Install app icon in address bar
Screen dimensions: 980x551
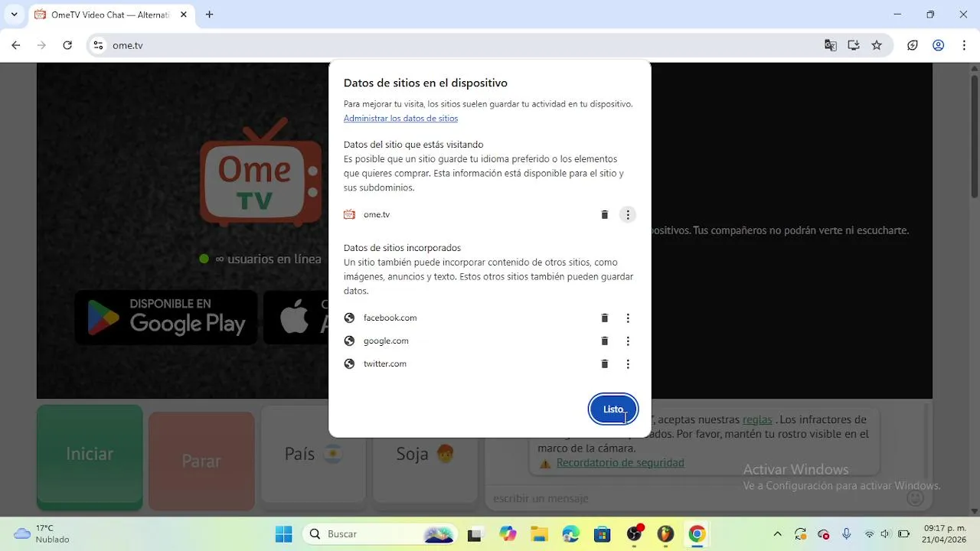click(x=854, y=45)
